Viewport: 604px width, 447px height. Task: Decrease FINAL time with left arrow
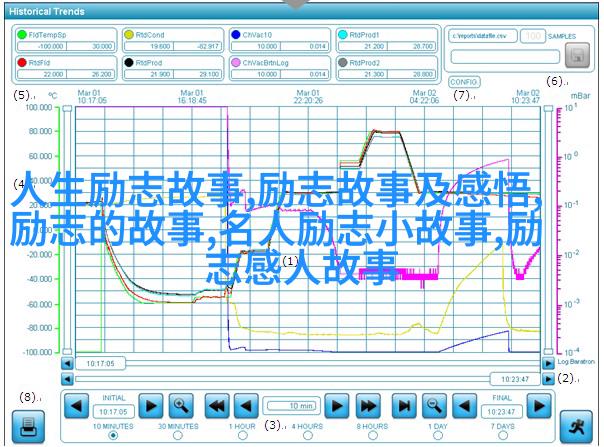[x=464, y=406]
